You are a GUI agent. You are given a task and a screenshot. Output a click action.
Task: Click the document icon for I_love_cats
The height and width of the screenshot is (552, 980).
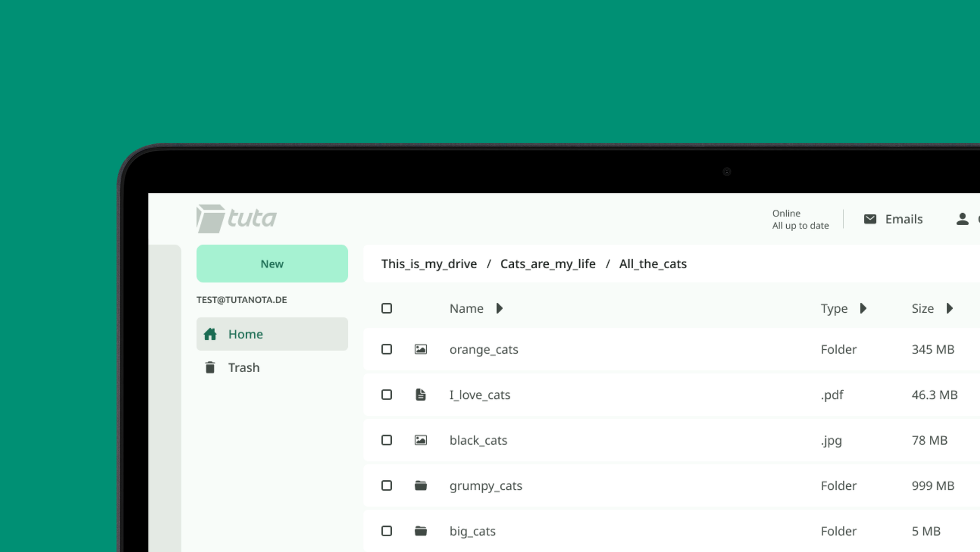point(420,395)
